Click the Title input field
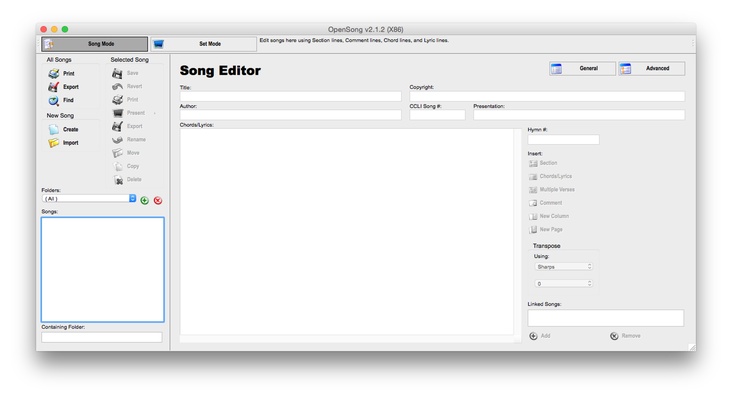 coord(290,97)
